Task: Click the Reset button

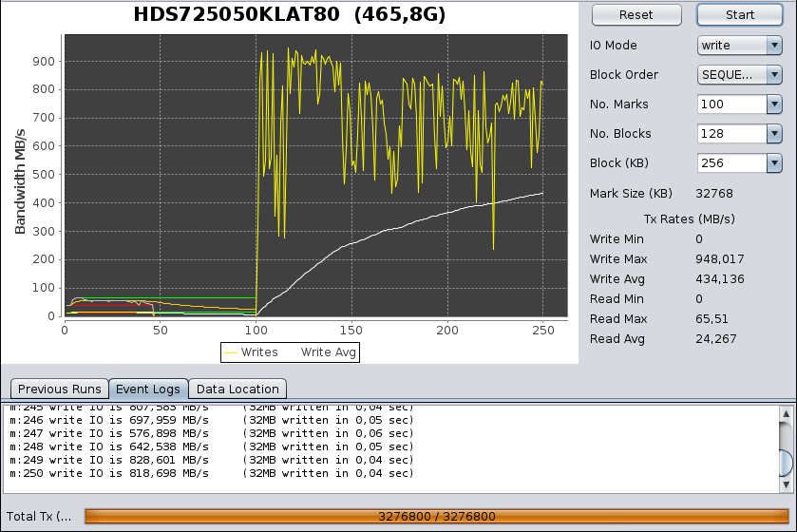Action: pyautogui.click(x=636, y=15)
